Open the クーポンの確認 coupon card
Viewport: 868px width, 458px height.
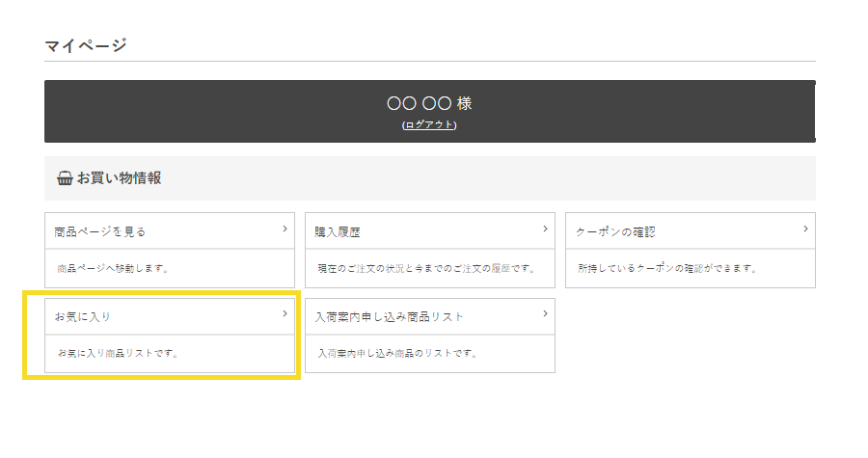[x=691, y=250]
